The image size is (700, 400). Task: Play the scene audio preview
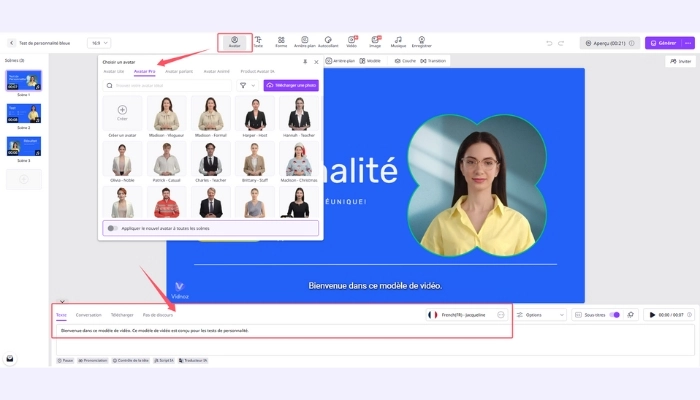pyautogui.click(x=652, y=315)
